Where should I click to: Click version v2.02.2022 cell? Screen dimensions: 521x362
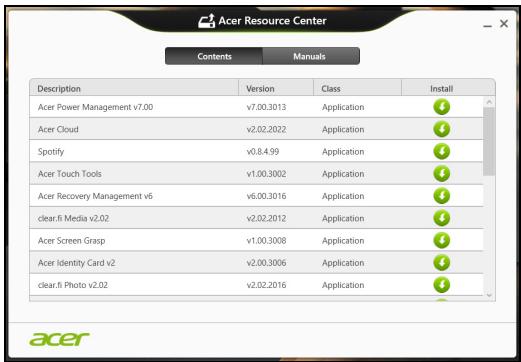click(x=266, y=129)
